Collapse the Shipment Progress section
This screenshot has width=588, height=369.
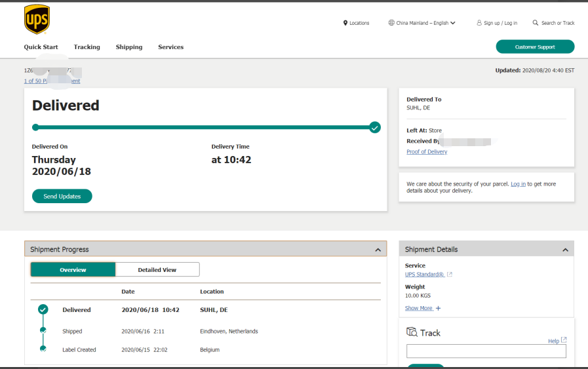click(378, 250)
